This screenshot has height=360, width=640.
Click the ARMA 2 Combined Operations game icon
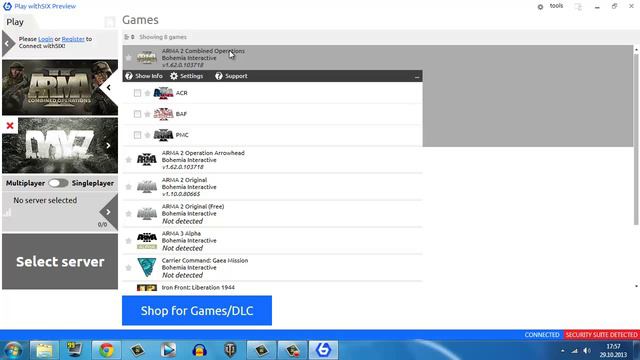[147, 58]
